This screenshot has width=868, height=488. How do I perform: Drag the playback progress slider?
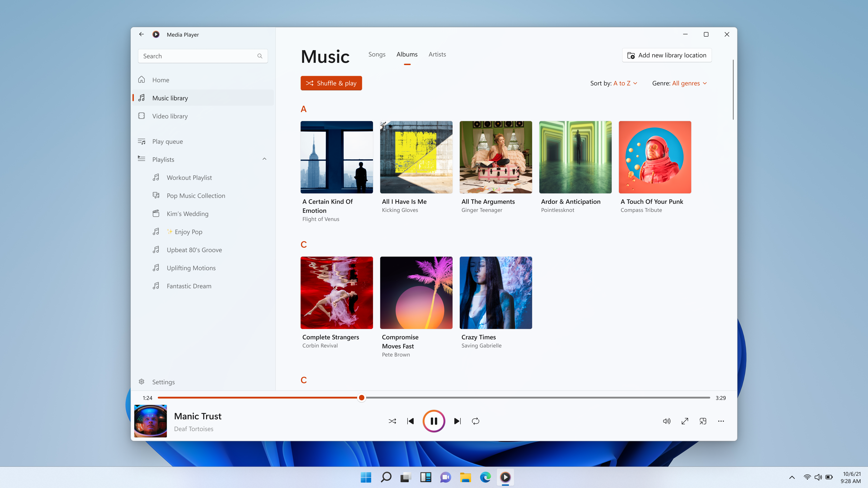(361, 397)
